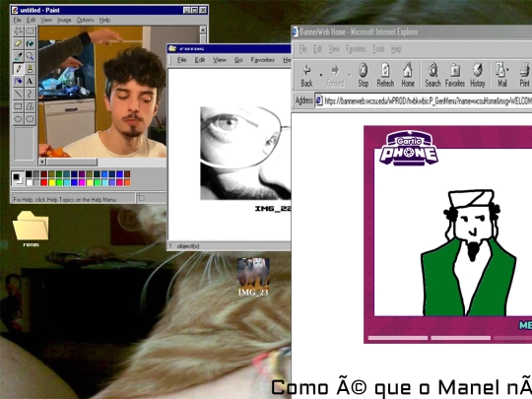
Task: Open Search in Internet Explorer toolbar
Action: pyautogui.click(x=432, y=75)
